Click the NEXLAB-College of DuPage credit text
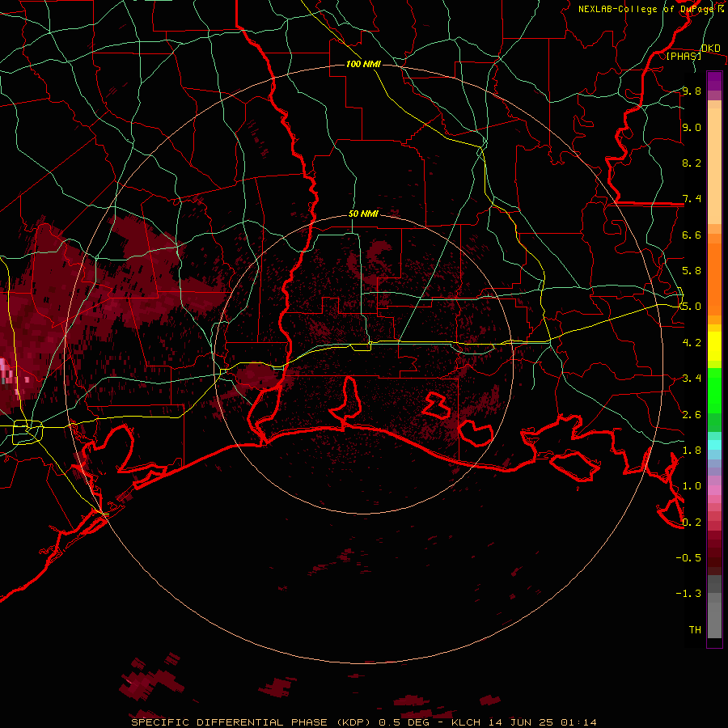Viewport: 728px width, 728px height. 647,9
